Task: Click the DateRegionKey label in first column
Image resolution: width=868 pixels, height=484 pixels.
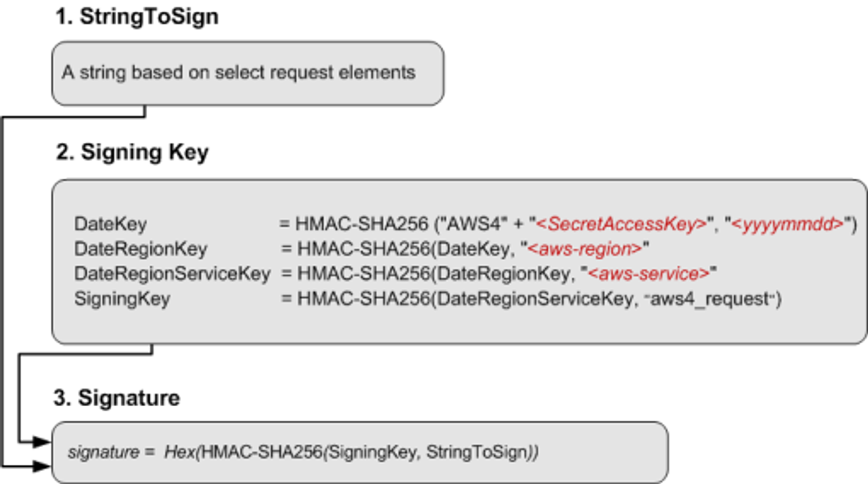Action: [x=140, y=249]
